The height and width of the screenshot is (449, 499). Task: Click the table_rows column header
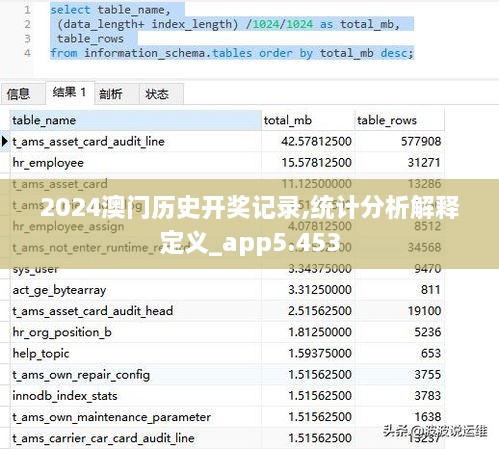pos(400,120)
